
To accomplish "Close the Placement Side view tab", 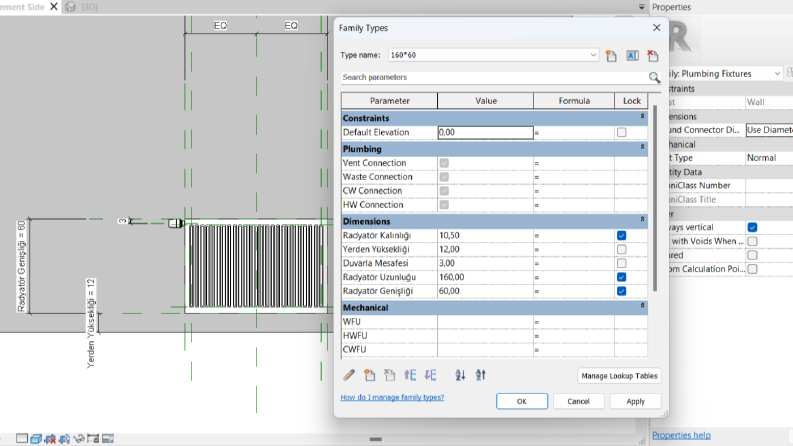I will click(x=54, y=7).
